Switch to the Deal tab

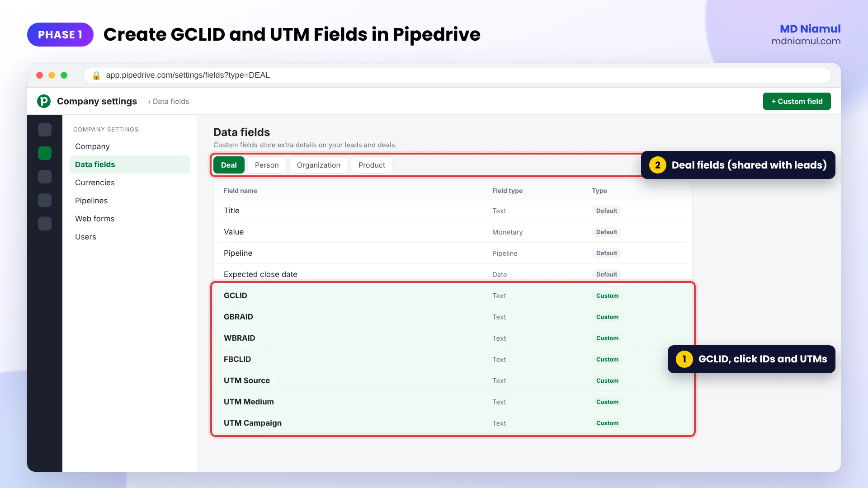[x=229, y=165]
